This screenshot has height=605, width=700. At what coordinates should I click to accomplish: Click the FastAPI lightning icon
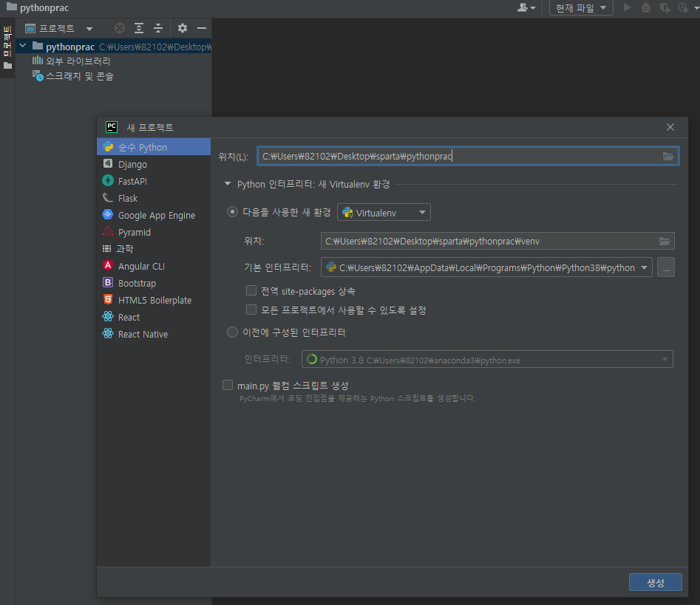pyautogui.click(x=108, y=180)
